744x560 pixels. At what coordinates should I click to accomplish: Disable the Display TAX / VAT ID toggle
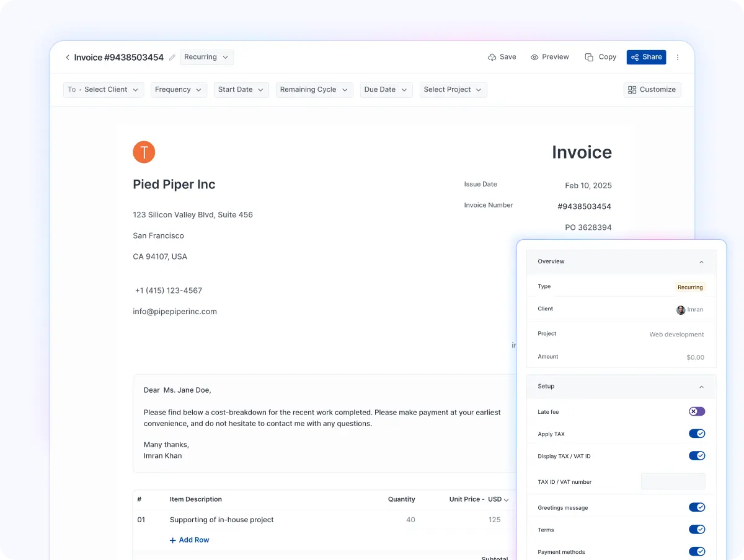(x=697, y=457)
